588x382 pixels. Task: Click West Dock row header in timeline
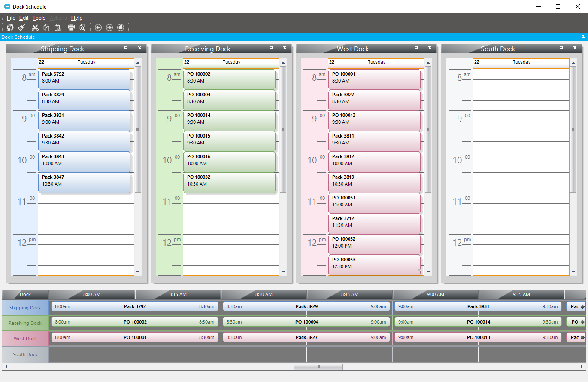[x=25, y=339]
